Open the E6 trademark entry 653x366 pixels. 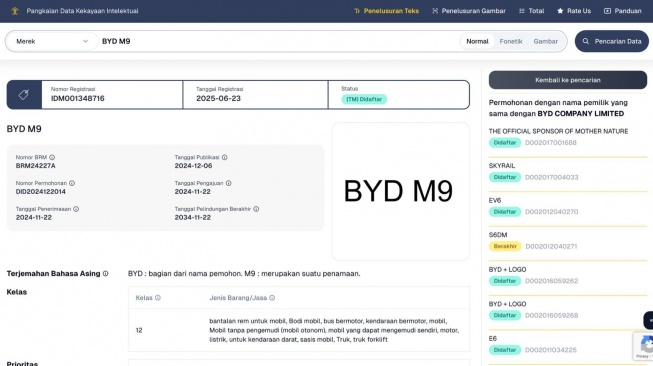coord(493,339)
